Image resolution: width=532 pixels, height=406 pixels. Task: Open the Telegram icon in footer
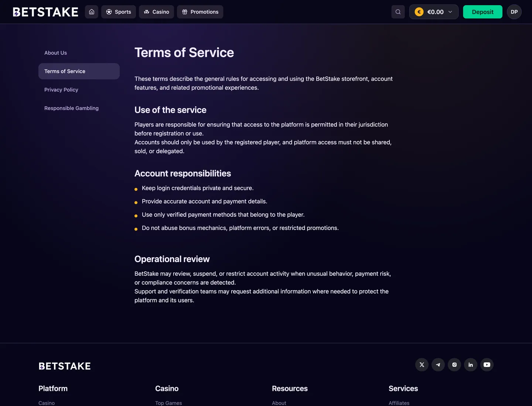click(438, 365)
